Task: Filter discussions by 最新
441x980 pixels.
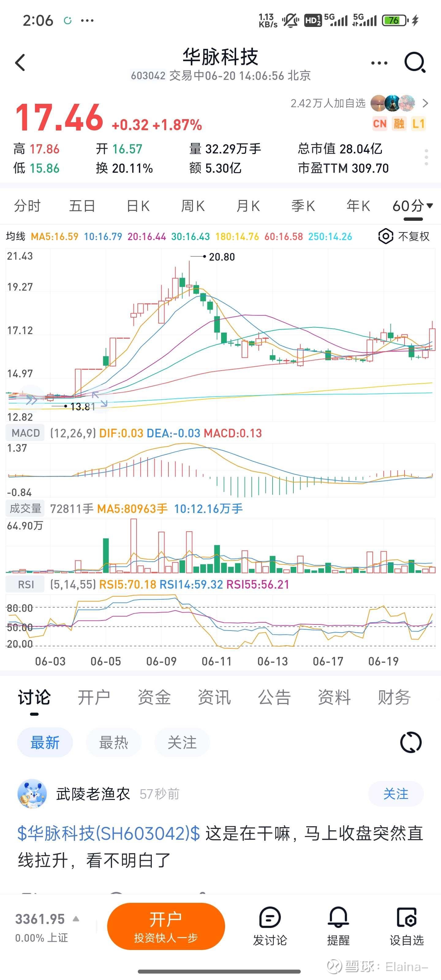Action: (x=45, y=742)
